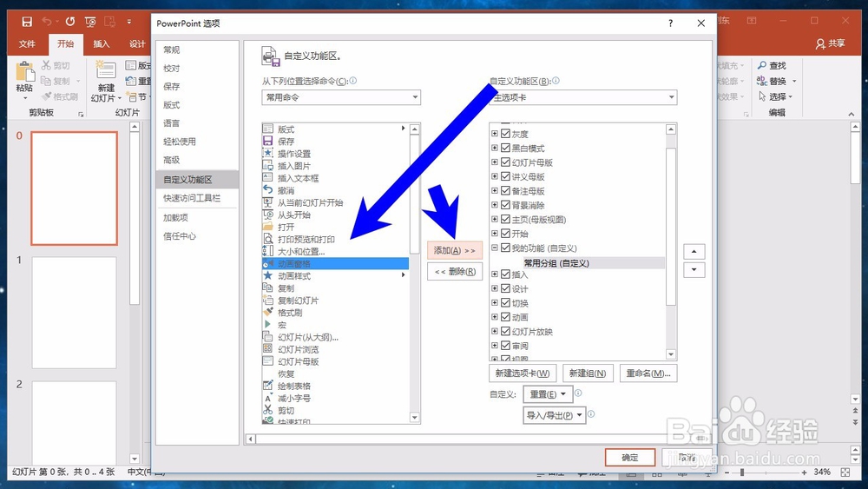Select 打印预览和打印 command in list
This screenshot has height=489, width=868.
click(x=335, y=239)
